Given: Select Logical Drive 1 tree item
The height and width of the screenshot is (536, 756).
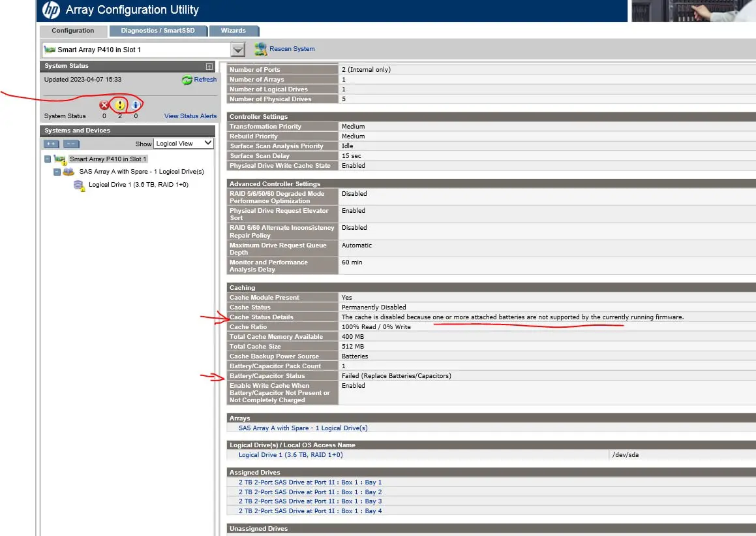Looking at the screenshot, I should [138, 185].
